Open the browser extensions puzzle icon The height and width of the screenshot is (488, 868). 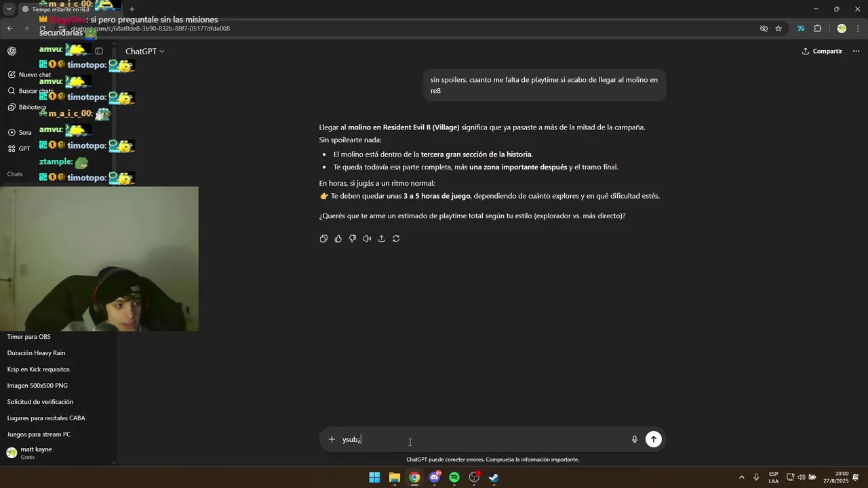[817, 28]
